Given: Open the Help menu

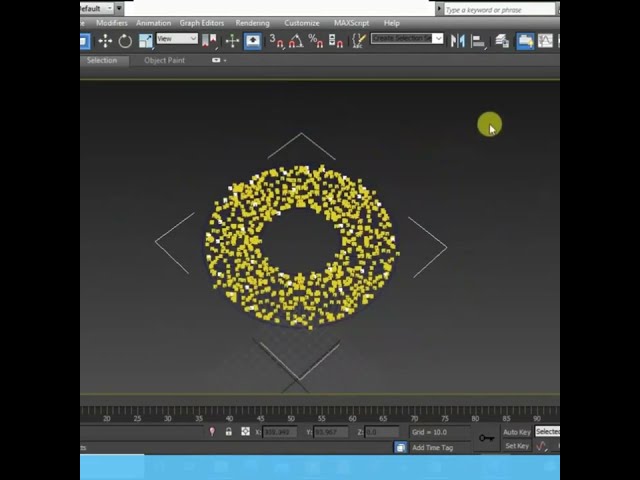Looking at the screenshot, I should pos(391,23).
